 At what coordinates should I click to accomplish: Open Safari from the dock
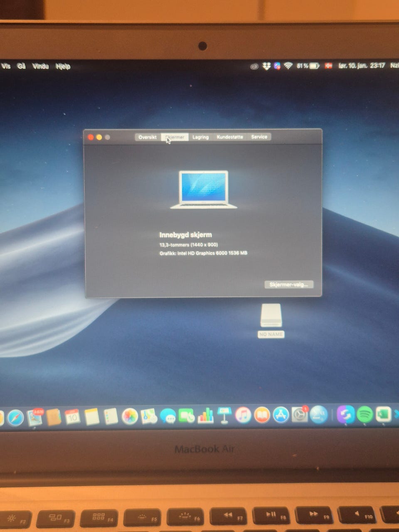[x=16, y=417]
